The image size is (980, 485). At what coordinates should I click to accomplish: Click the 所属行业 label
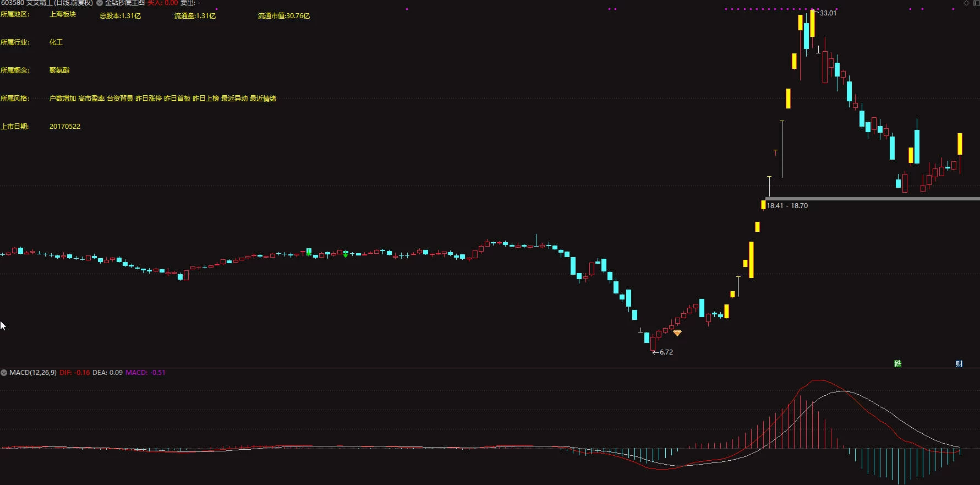[15, 42]
